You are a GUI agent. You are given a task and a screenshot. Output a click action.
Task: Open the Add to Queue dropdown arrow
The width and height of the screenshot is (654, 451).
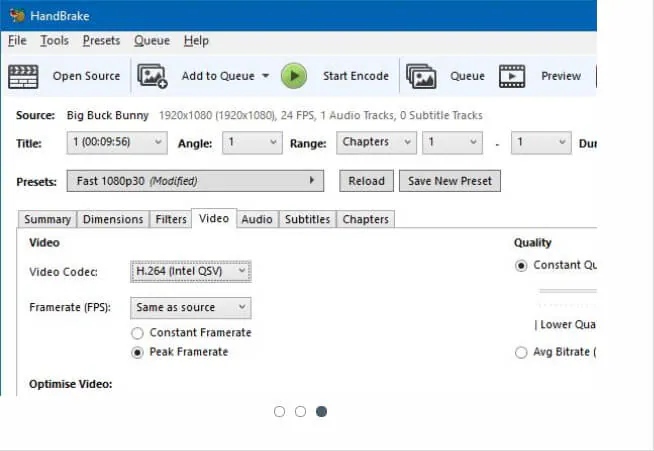click(x=265, y=76)
